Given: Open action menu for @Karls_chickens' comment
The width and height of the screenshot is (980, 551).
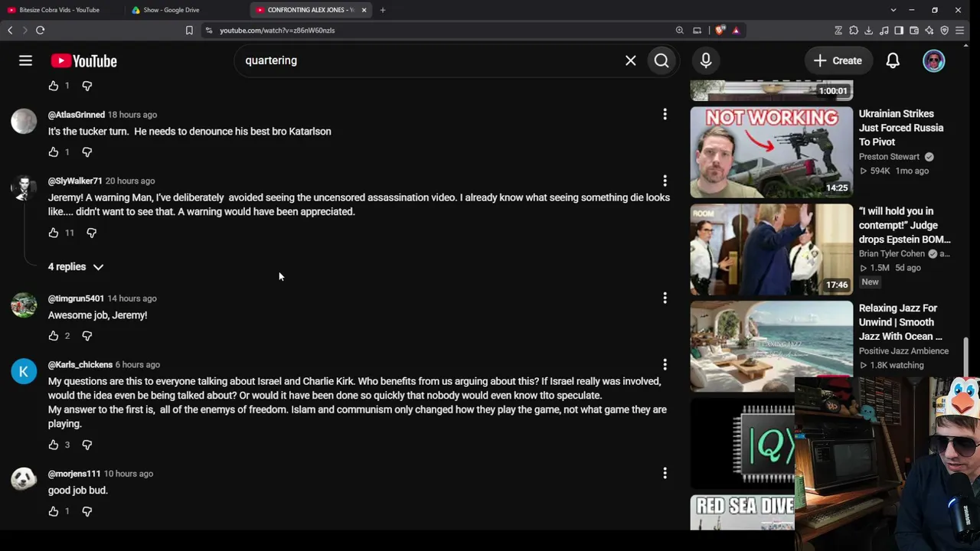Looking at the screenshot, I should 665,364.
